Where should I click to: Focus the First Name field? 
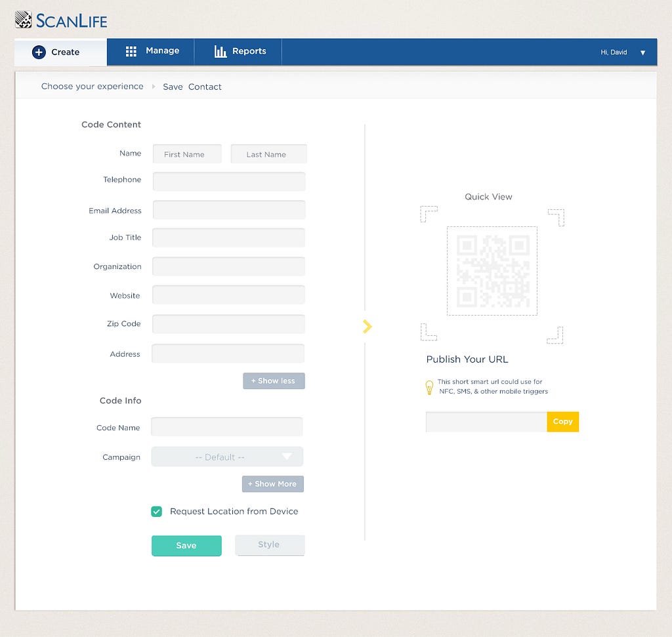pyautogui.click(x=187, y=154)
